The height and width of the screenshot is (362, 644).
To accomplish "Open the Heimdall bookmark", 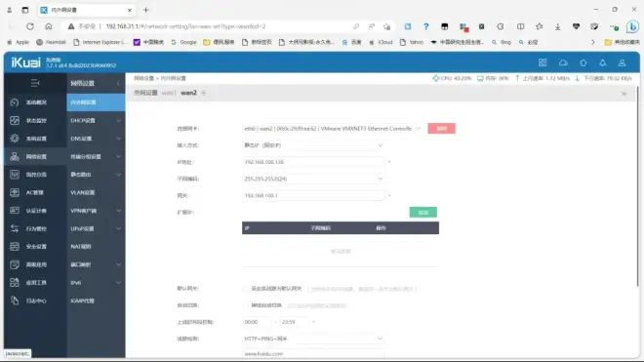I will [51, 42].
